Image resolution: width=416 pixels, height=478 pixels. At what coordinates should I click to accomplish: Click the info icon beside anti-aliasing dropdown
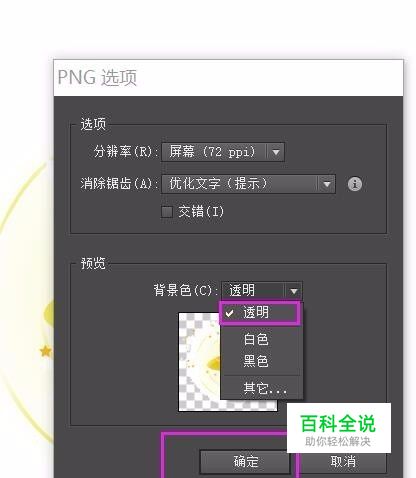click(355, 184)
